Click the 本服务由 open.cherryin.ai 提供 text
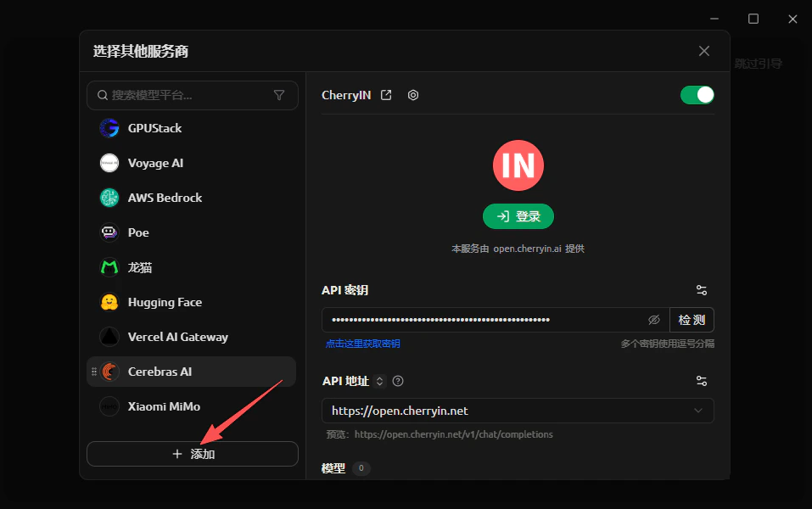Image resolution: width=812 pixels, height=509 pixels. point(518,249)
